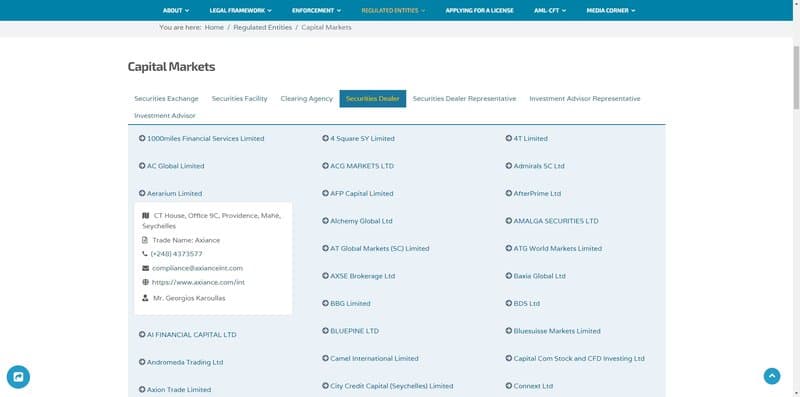The height and width of the screenshot is (397, 800).
Task: Click the arrow icon beside 4 Square SY Limited
Action: (x=325, y=138)
